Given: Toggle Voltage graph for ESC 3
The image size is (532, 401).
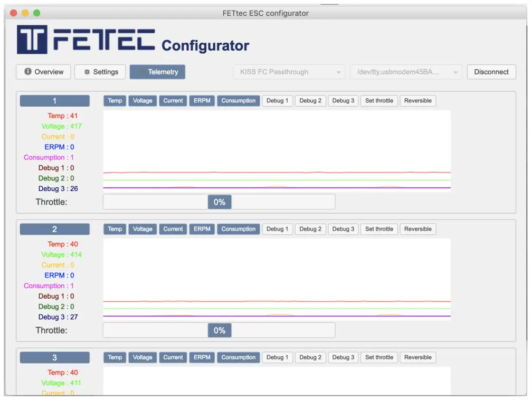Looking at the screenshot, I should [142, 357].
